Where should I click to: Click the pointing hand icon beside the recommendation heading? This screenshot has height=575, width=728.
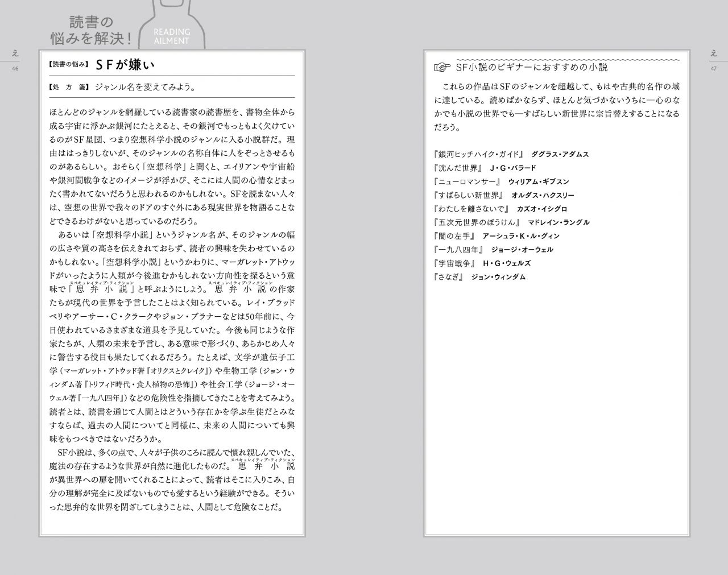pos(442,68)
